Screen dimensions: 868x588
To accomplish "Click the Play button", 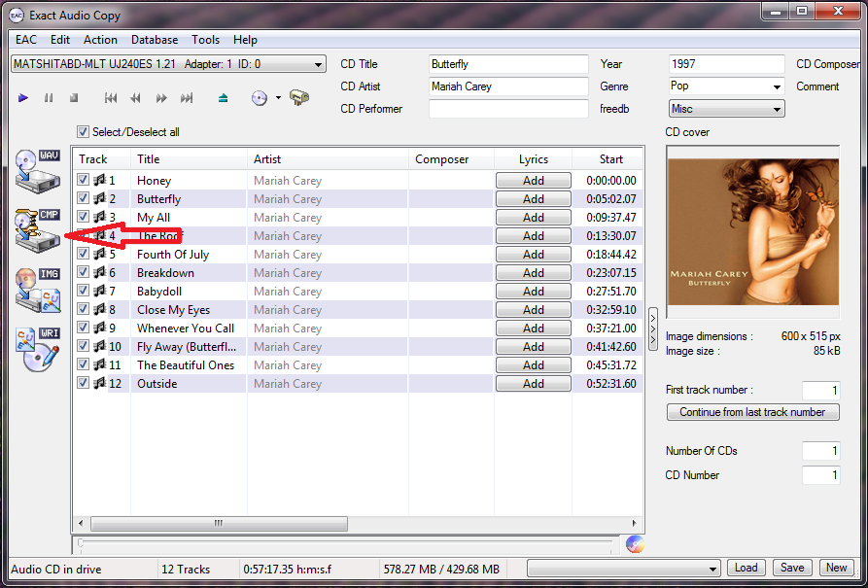I will (22, 98).
